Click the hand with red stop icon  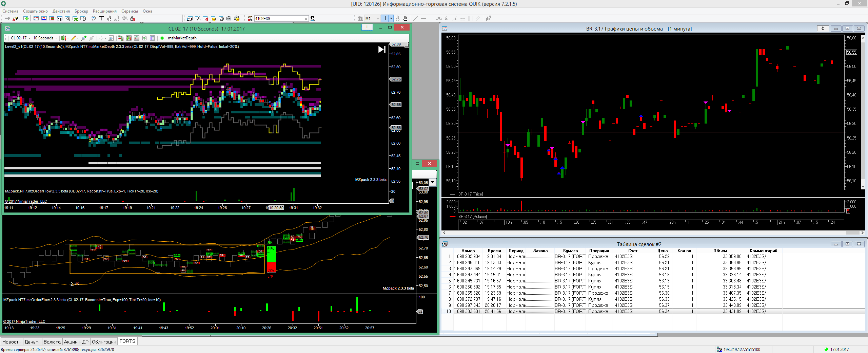tap(133, 18)
